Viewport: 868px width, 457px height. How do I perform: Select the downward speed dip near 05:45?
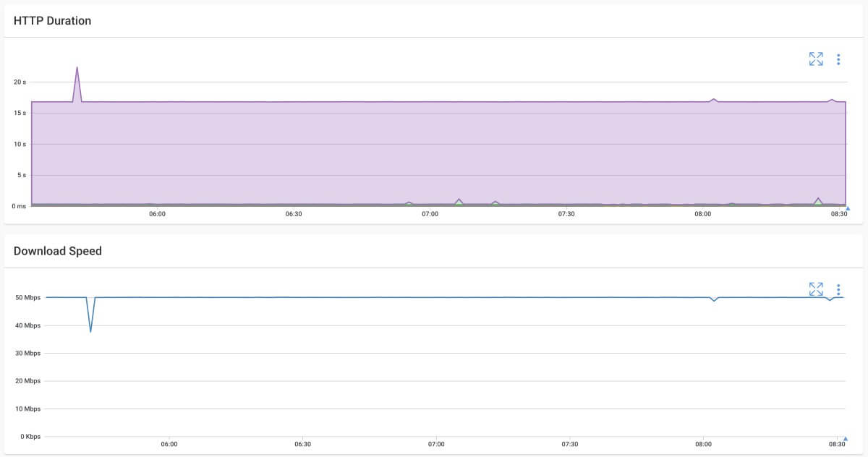coord(91,330)
